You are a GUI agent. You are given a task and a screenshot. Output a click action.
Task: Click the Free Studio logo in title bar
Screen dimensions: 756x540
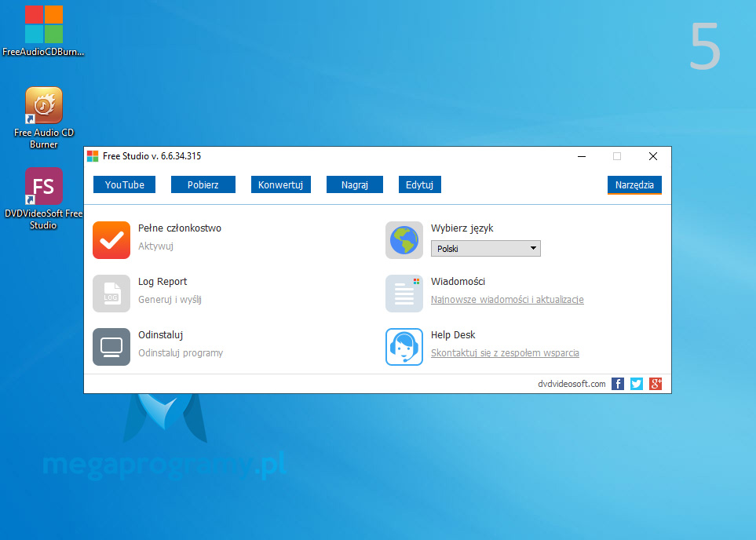[x=93, y=156]
